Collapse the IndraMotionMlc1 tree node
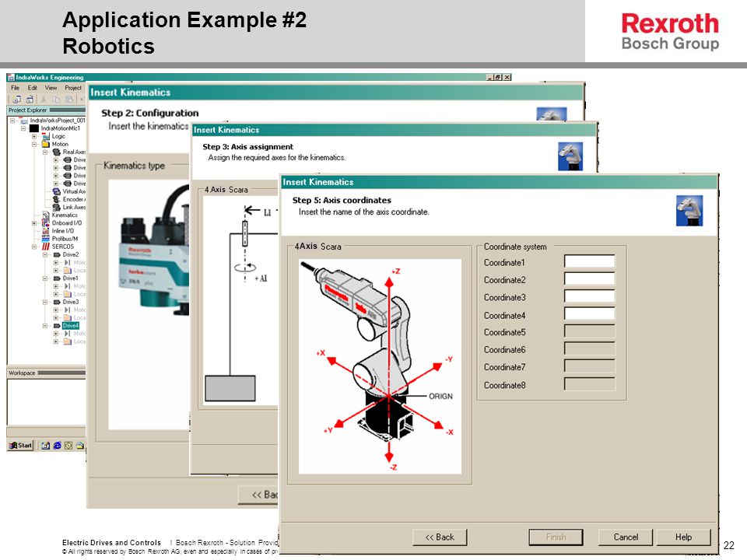747x560 pixels. [x=23, y=128]
